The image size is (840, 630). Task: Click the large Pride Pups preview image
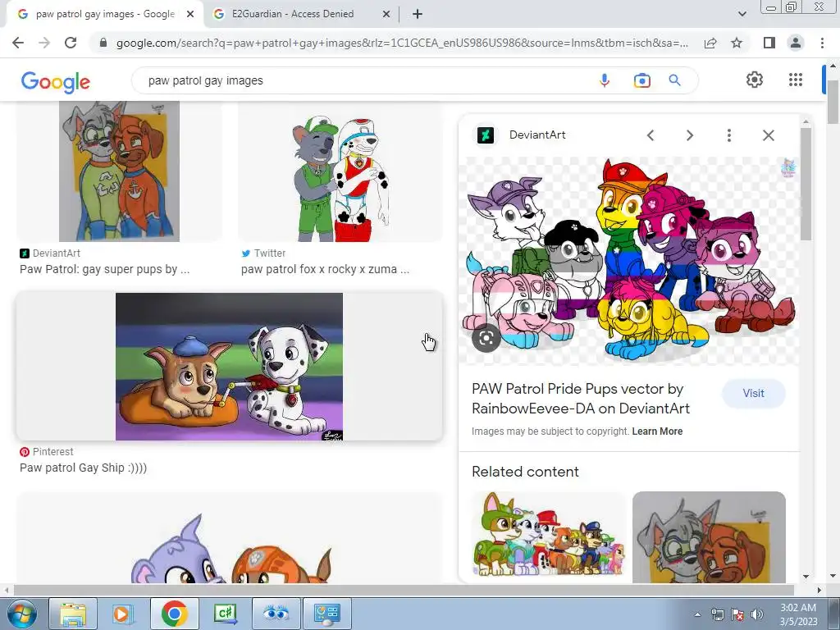click(x=629, y=261)
